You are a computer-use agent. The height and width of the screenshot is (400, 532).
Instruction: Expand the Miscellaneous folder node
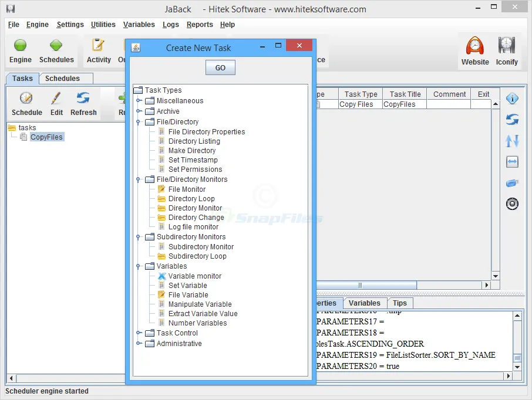[139, 100]
